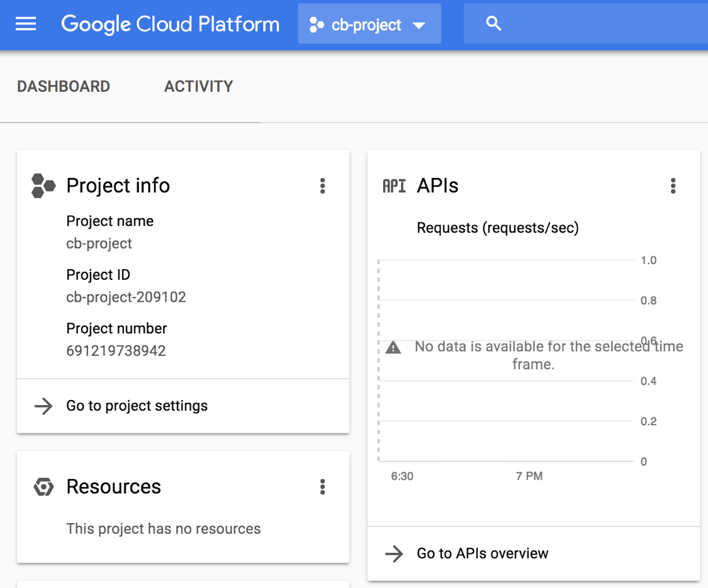Click 'This project has no resources' text

pyautogui.click(x=164, y=529)
